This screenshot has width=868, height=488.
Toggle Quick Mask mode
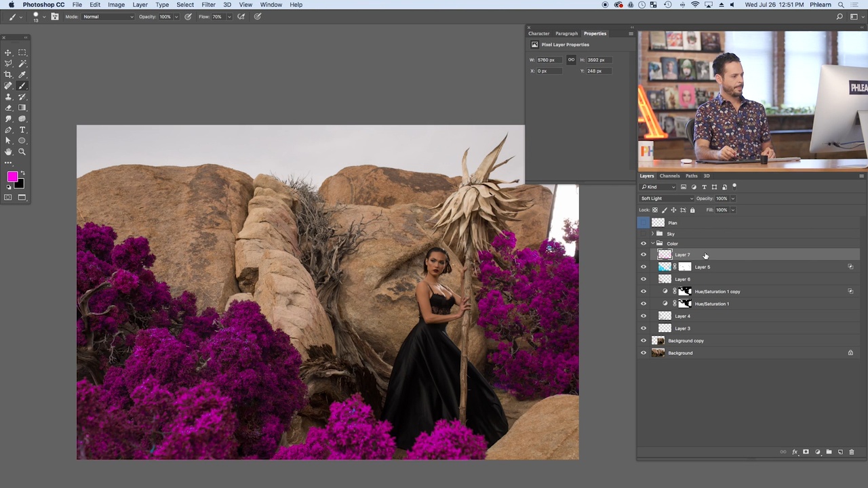[x=8, y=197]
